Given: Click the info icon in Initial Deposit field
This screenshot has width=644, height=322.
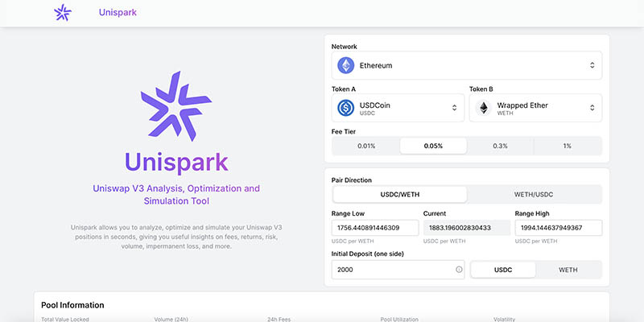Looking at the screenshot, I should pos(459,270).
